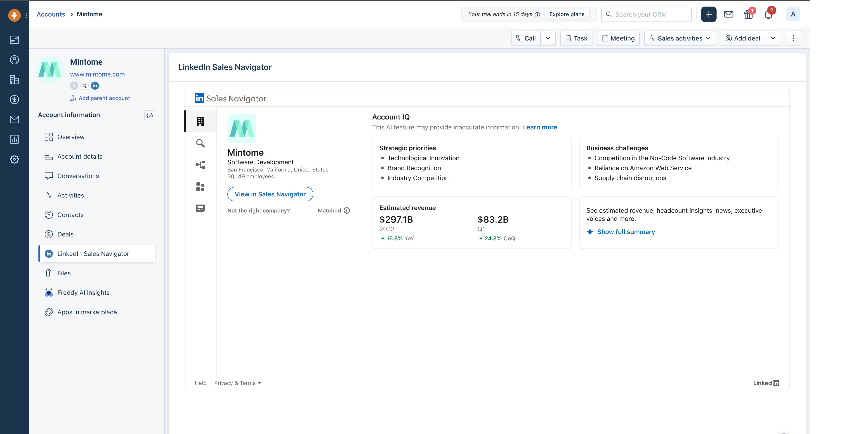Open the Sales Navigator people icon

[x=200, y=186]
